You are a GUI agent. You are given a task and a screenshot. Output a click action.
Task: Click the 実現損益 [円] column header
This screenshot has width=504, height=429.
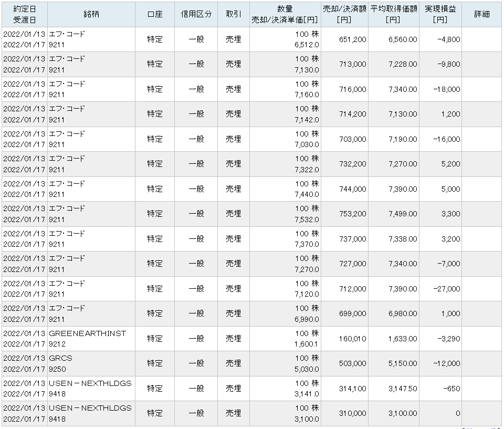[x=440, y=14]
